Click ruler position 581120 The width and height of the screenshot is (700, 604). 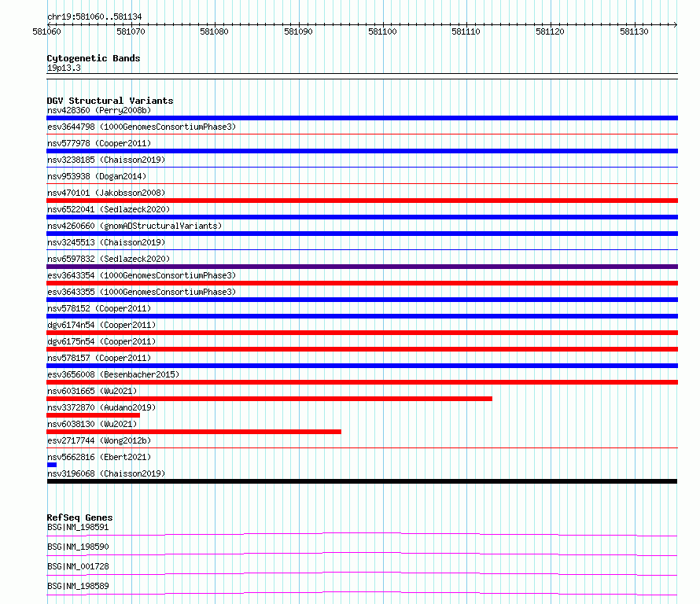click(550, 31)
